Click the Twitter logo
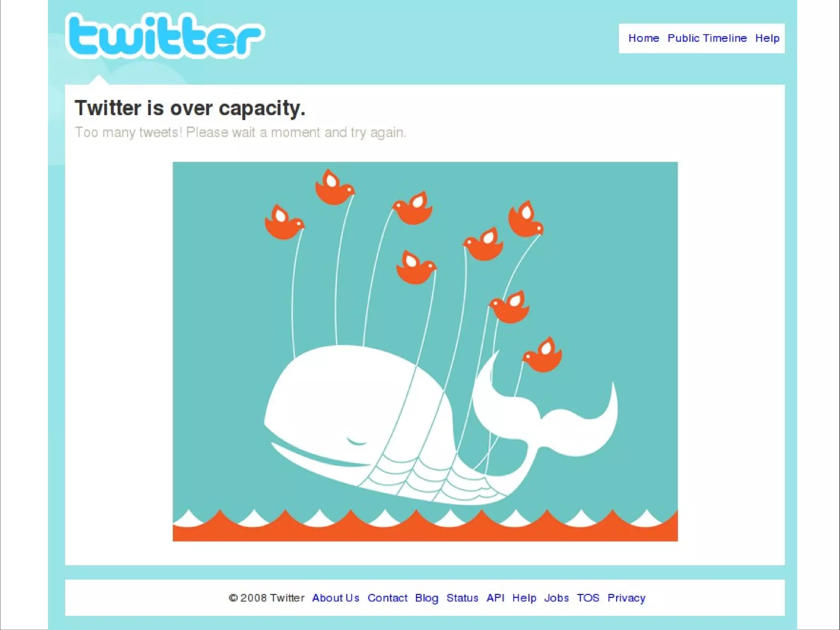840x630 pixels. pos(165,36)
